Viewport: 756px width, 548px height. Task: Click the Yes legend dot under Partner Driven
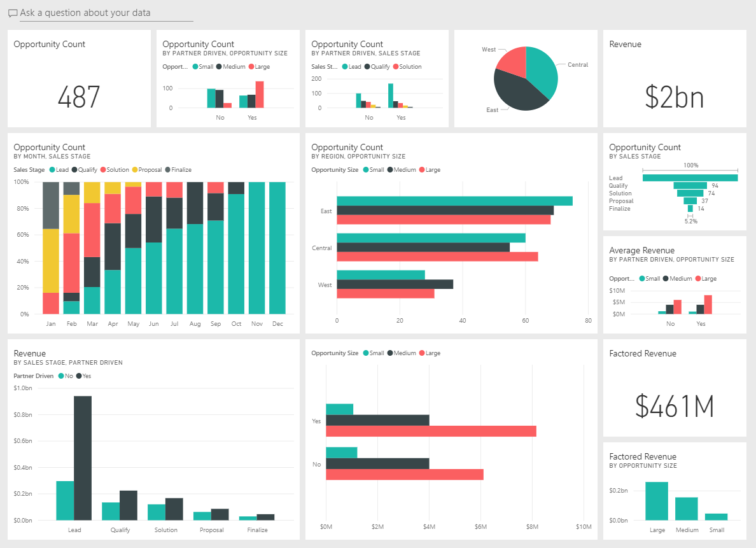pos(78,376)
